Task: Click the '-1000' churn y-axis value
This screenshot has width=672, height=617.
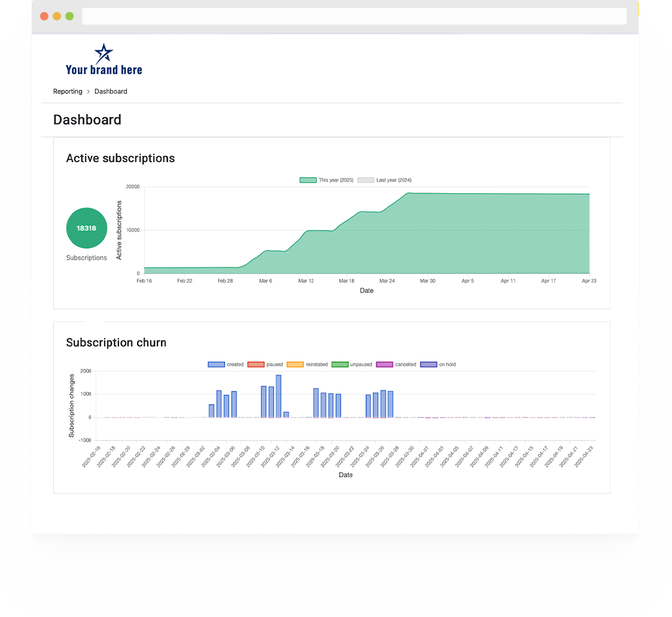Action: click(x=85, y=440)
